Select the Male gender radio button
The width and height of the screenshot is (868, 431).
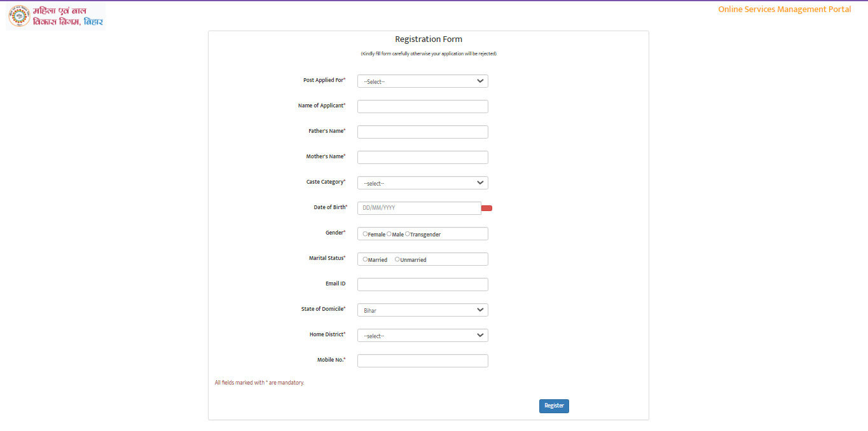[x=389, y=234]
